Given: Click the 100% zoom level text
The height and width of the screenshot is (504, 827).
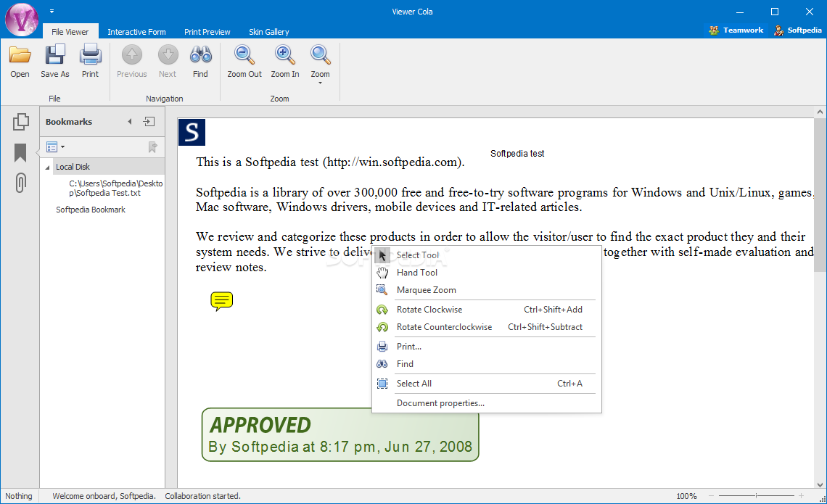Looking at the screenshot, I should pos(686,496).
